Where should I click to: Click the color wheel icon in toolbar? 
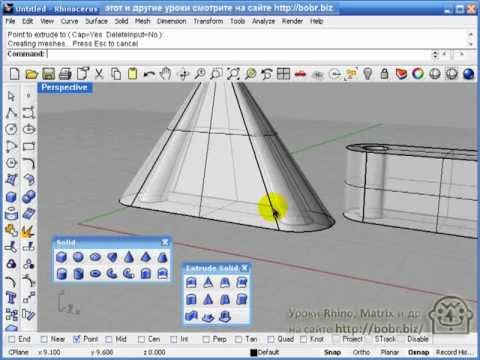click(418, 74)
